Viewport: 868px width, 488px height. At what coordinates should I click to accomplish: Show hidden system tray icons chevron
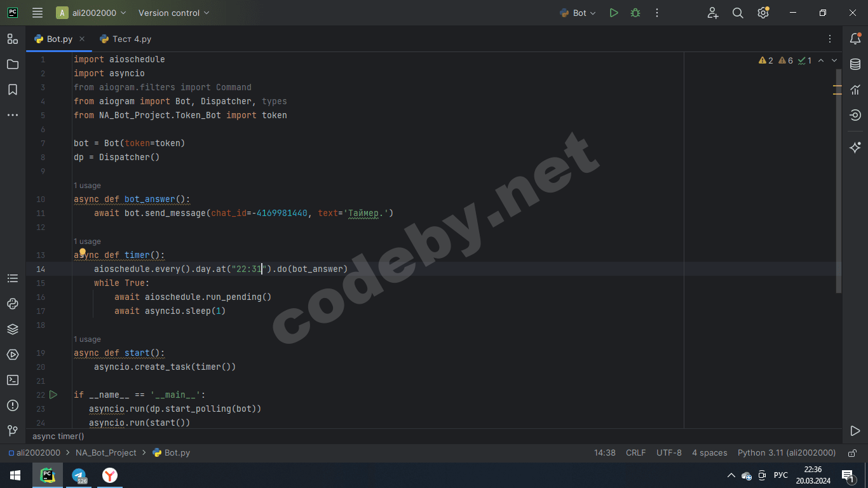tap(730, 475)
